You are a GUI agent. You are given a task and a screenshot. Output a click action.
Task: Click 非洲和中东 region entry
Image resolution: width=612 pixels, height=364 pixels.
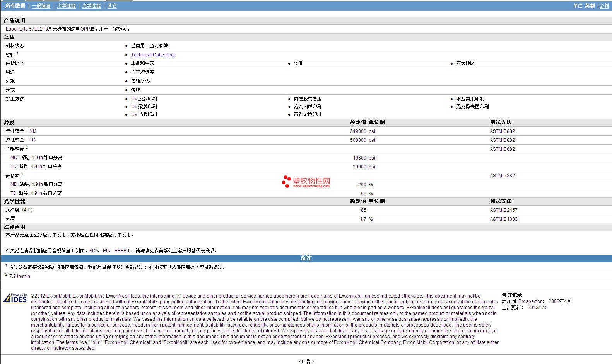tap(142, 63)
